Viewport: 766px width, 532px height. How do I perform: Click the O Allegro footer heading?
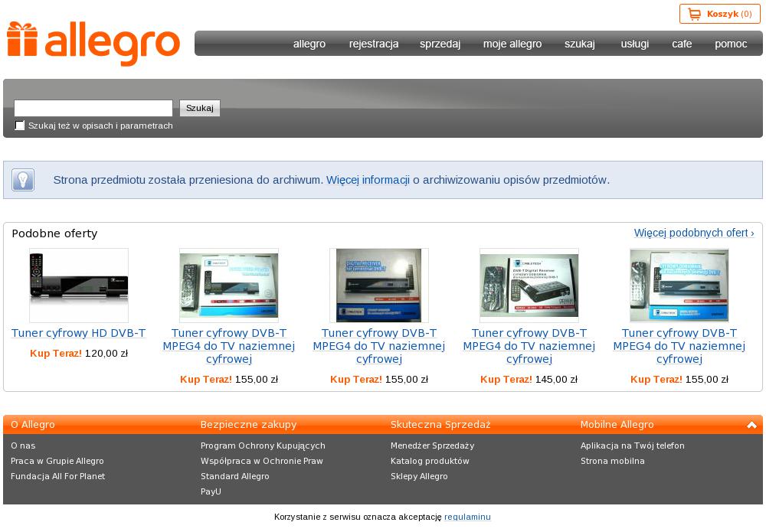click(33, 425)
